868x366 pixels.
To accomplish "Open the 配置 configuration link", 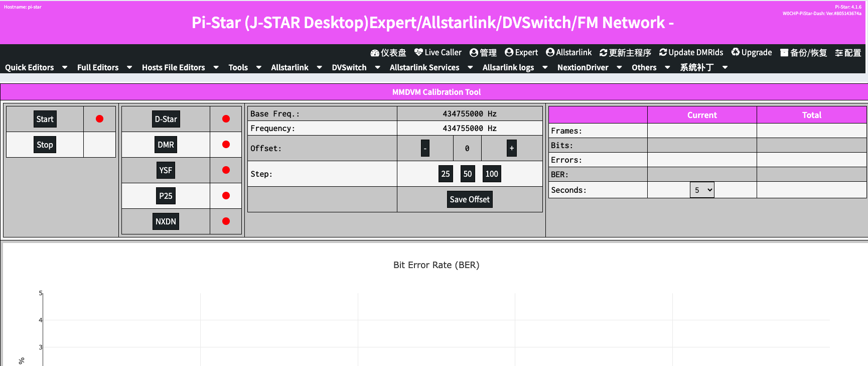I will (848, 53).
